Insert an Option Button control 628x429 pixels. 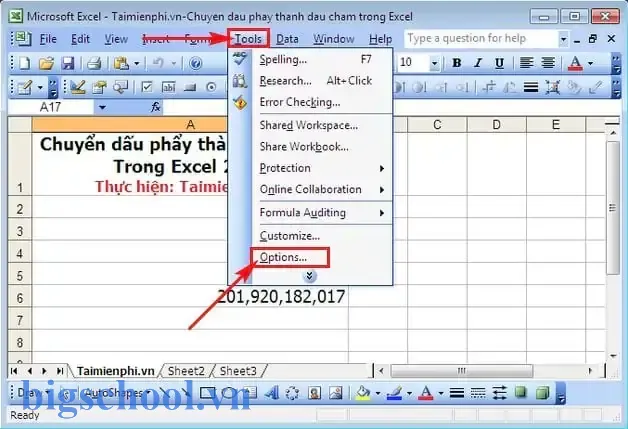pyautogui.click(x=211, y=87)
